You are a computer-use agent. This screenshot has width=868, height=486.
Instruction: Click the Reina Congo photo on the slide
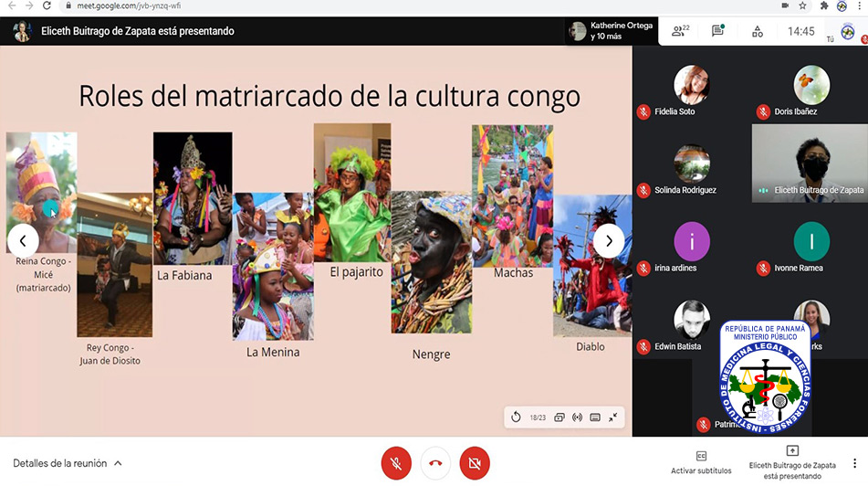click(41, 192)
